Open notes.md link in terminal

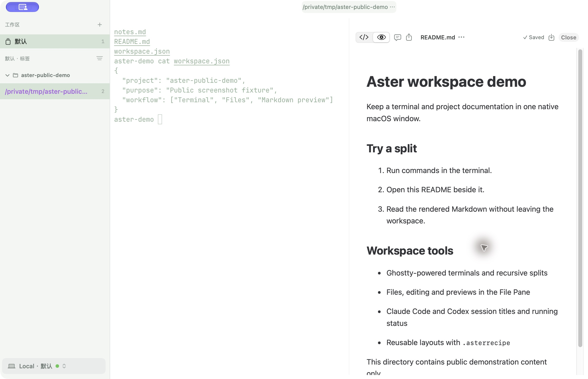coord(130,32)
